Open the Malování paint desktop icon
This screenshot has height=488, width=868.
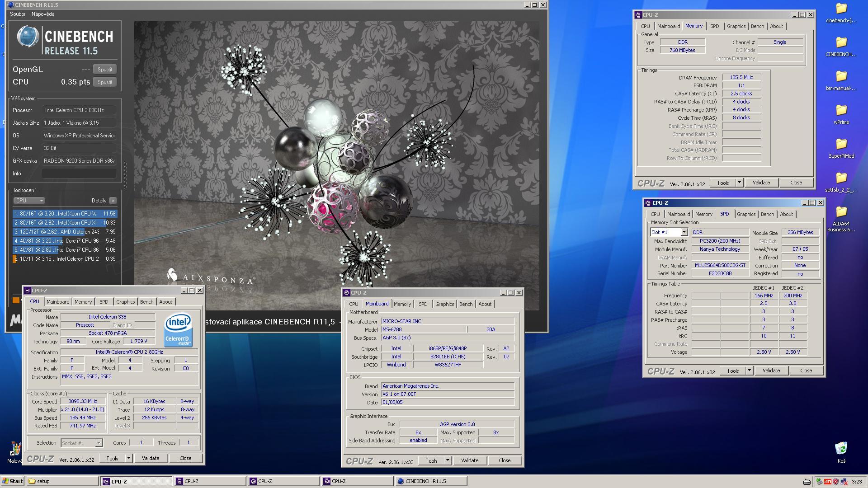pyautogui.click(x=15, y=448)
